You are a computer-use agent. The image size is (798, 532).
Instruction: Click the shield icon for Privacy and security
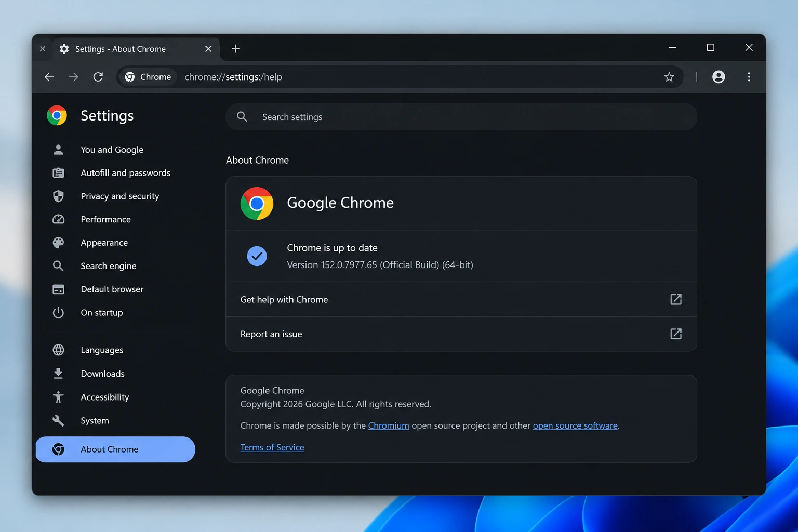pos(58,196)
